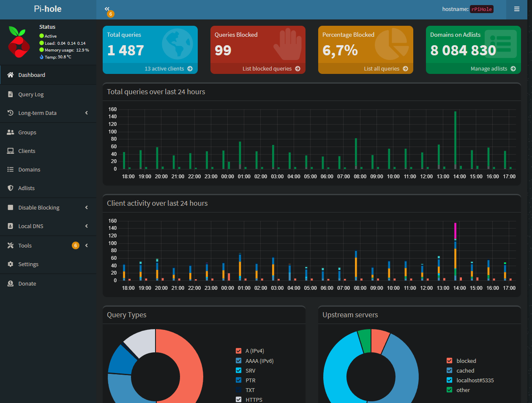Click pie chart icon in Percentage Blocked card
Screen dimensions: 532x403
(392, 44)
